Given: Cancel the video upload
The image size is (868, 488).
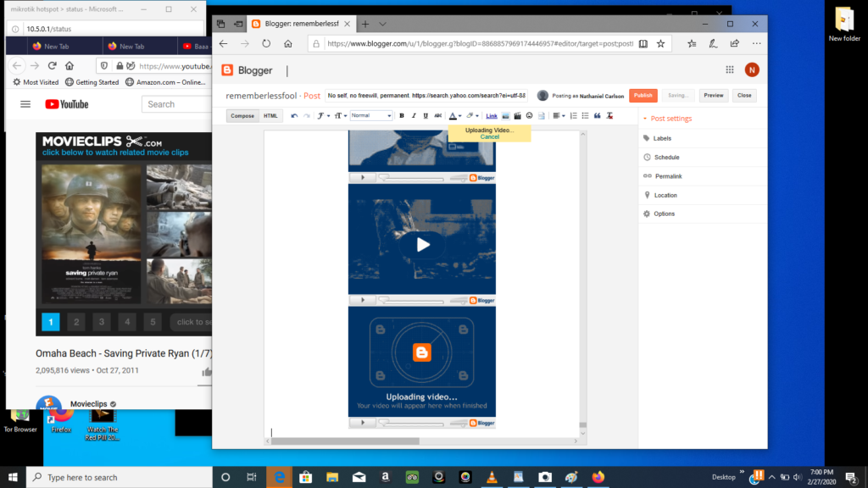Looking at the screenshot, I should coord(490,136).
